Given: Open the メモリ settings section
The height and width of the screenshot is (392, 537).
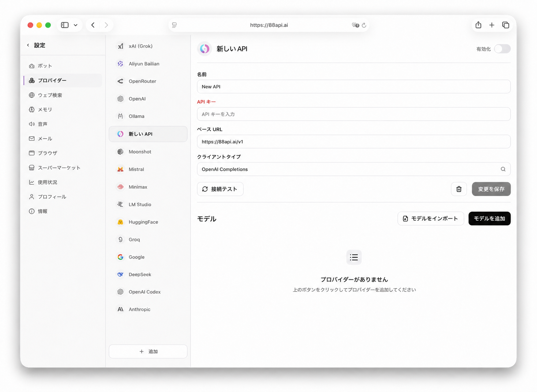Looking at the screenshot, I should coord(63,109).
